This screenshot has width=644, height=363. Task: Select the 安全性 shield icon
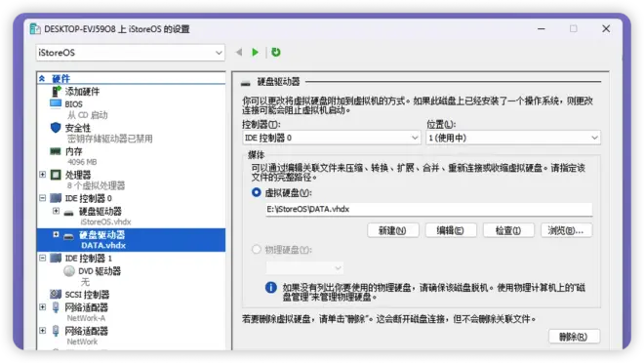(56, 128)
